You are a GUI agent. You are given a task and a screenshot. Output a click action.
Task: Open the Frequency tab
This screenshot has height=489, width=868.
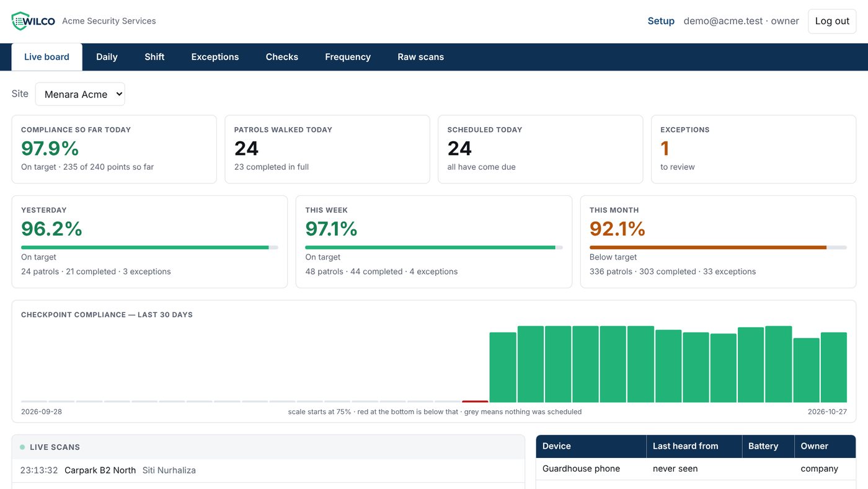pos(348,57)
